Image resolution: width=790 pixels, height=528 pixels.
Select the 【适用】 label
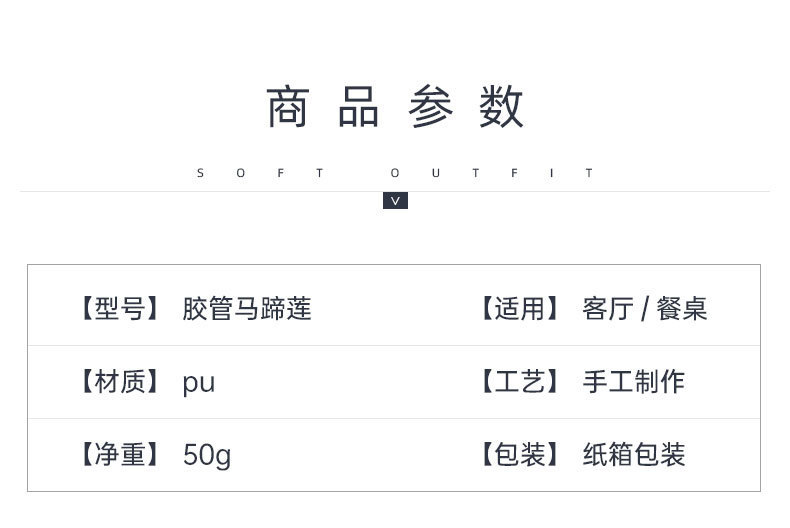pyautogui.click(x=520, y=308)
